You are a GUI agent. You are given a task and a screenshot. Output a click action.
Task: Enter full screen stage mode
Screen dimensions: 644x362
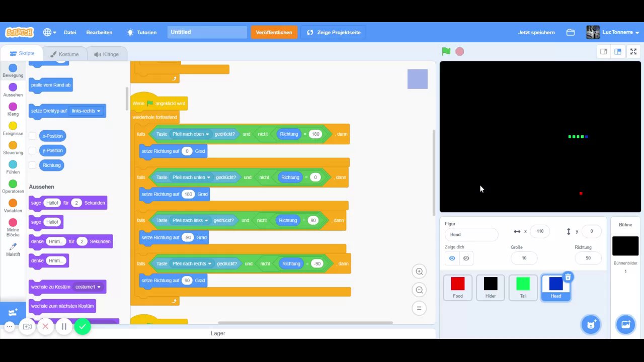[633, 51]
